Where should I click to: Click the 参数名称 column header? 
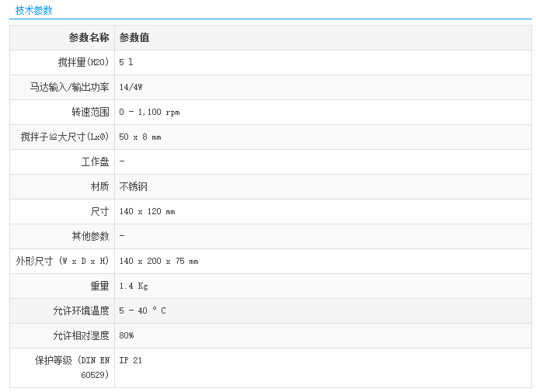tap(89, 37)
